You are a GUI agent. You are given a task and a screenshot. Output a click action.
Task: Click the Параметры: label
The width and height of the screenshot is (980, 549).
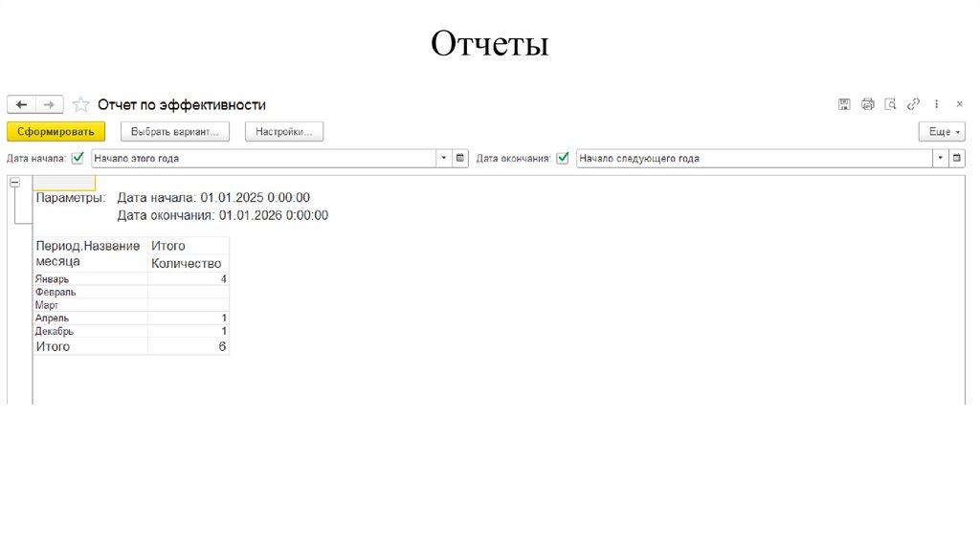pyautogui.click(x=71, y=198)
